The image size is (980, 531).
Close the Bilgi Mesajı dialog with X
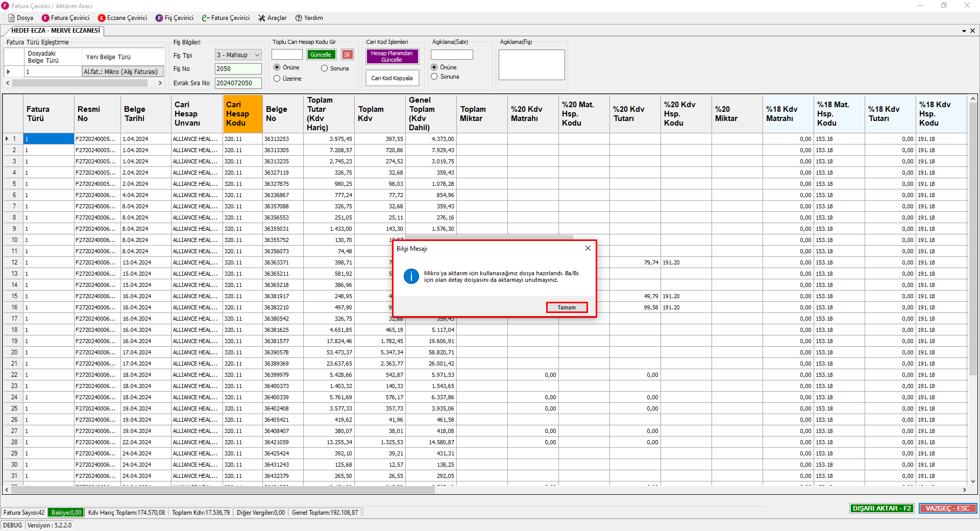[587, 248]
